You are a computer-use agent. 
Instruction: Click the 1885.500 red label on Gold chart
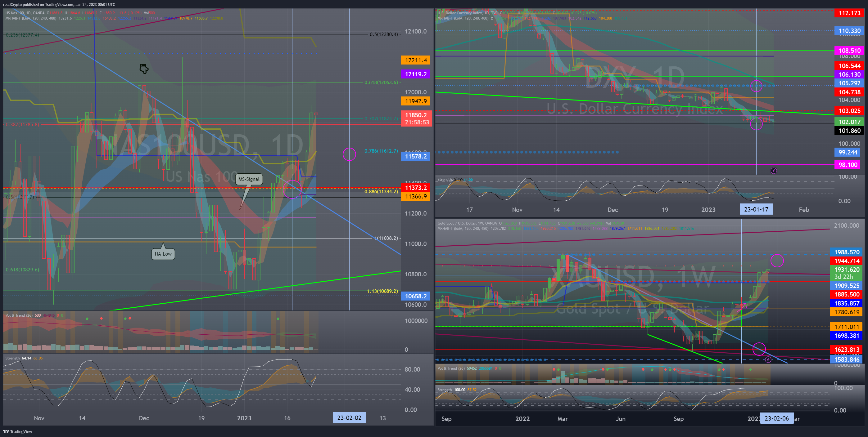coord(847,294)
